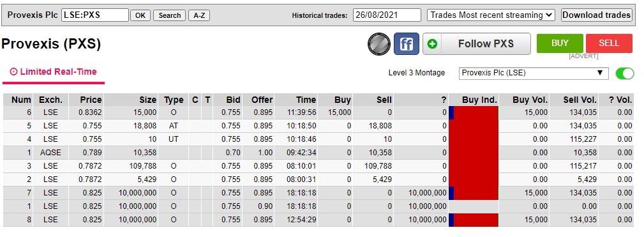Click time 09:42:34
Image resolution: width=644 pixels, height=237 pixels.
click(x=301, y=153)
